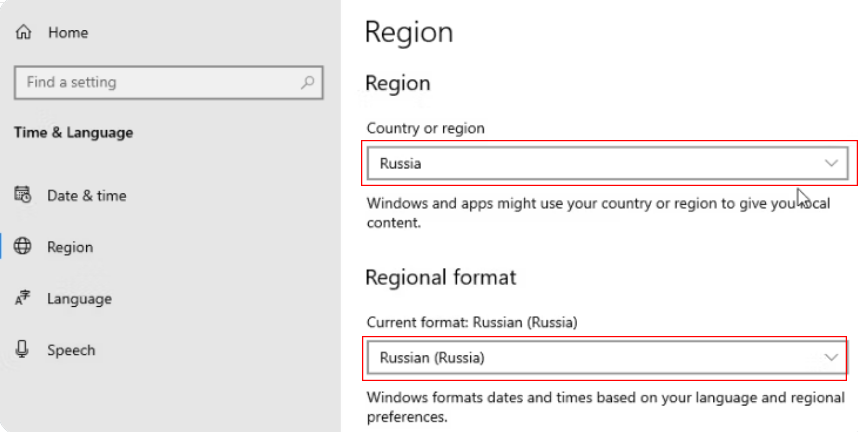Open the Russian (Russia) regional format dropdown
The height and width of the screenshot is (432, 858).
590,357
